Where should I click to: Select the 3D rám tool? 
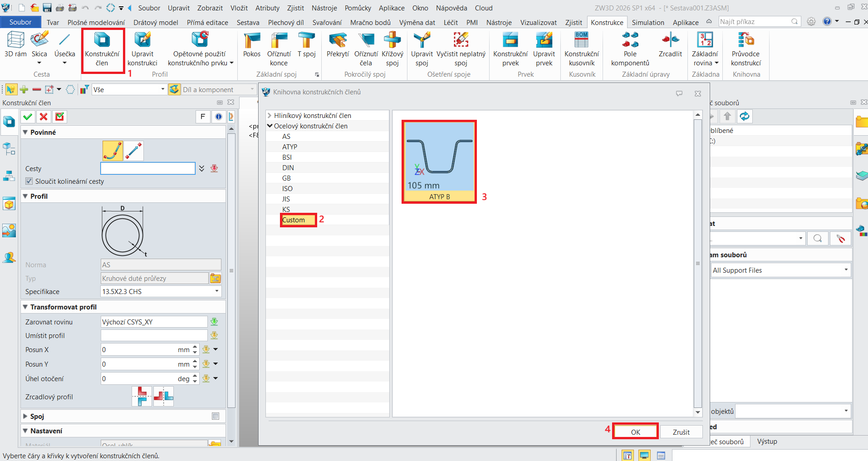point(15,44)
